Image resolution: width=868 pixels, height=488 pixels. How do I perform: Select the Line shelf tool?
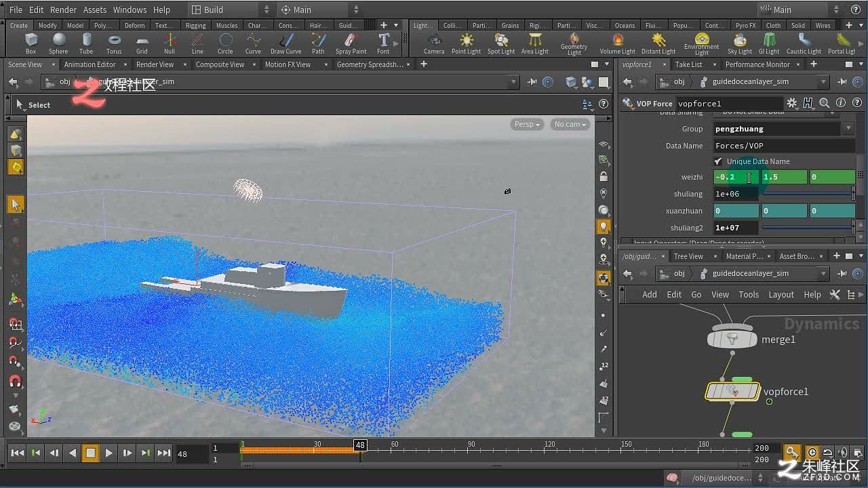(197, 43)
